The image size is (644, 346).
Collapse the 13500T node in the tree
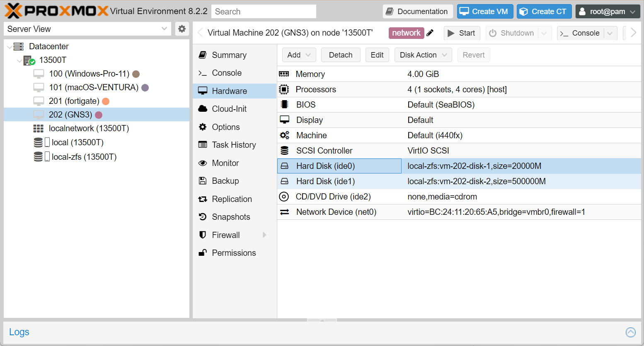19,61
